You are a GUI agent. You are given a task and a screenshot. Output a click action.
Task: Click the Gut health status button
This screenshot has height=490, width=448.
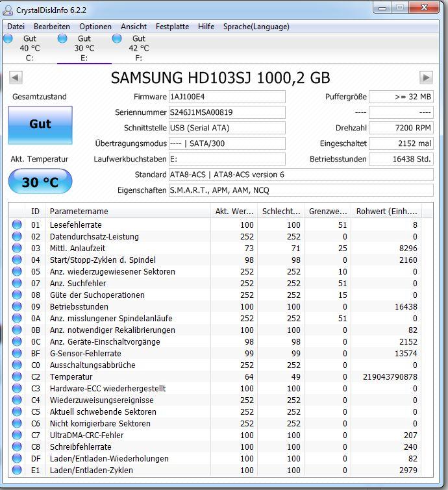pos(40,125)
